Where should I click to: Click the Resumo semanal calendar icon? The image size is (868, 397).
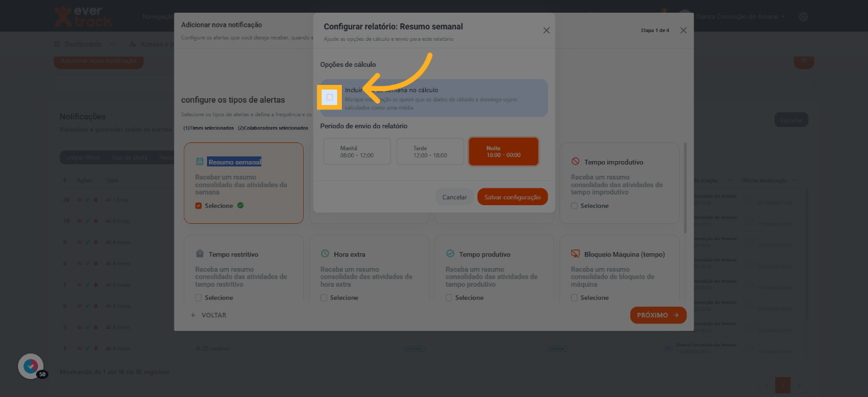coord(200,162)
